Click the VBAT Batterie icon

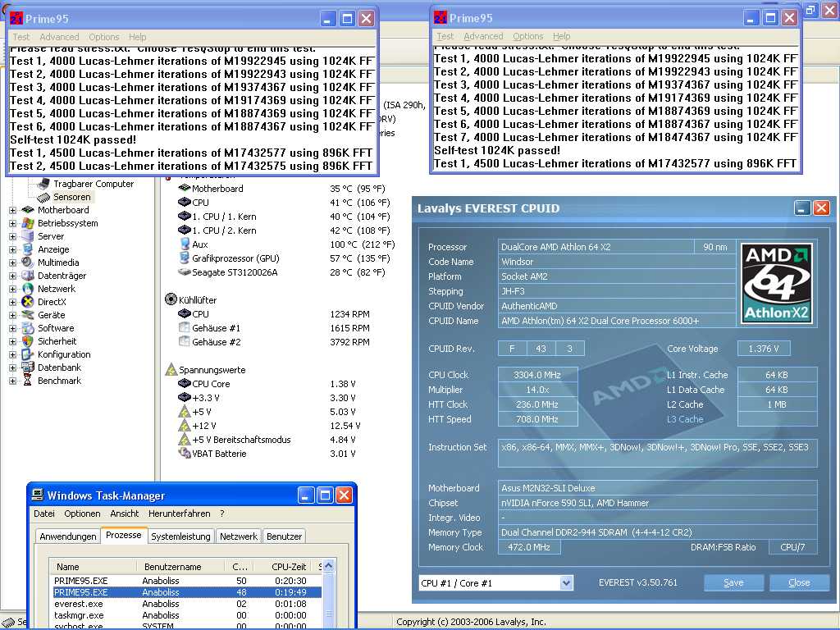pyautogui.click(x=185, y=453)
